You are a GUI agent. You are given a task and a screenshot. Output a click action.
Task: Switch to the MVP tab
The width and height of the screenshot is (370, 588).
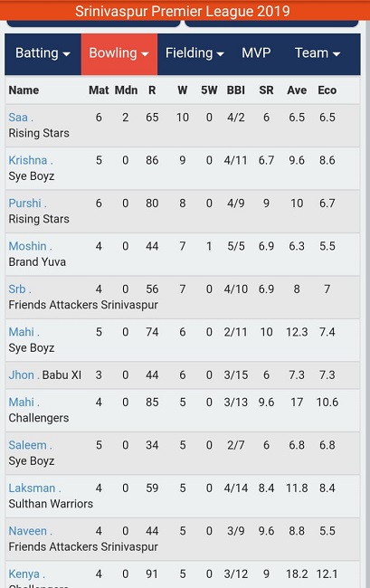[x=256, y=53]
